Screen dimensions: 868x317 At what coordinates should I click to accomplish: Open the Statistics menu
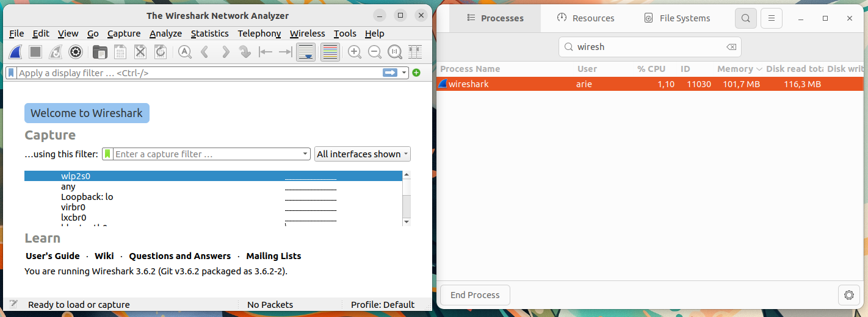209,34
